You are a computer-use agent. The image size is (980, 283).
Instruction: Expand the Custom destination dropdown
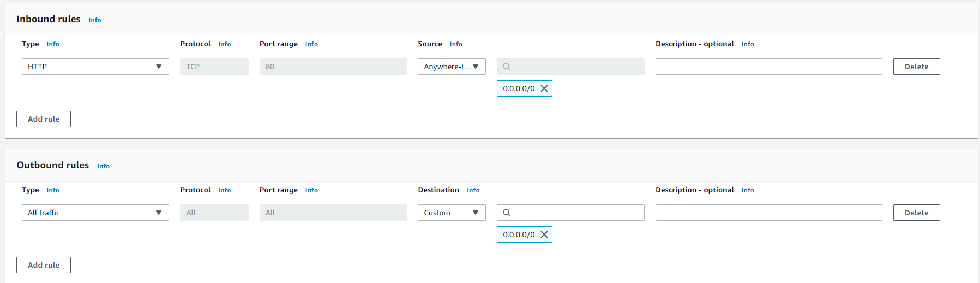pyautogui.click(x=452, y=213)
